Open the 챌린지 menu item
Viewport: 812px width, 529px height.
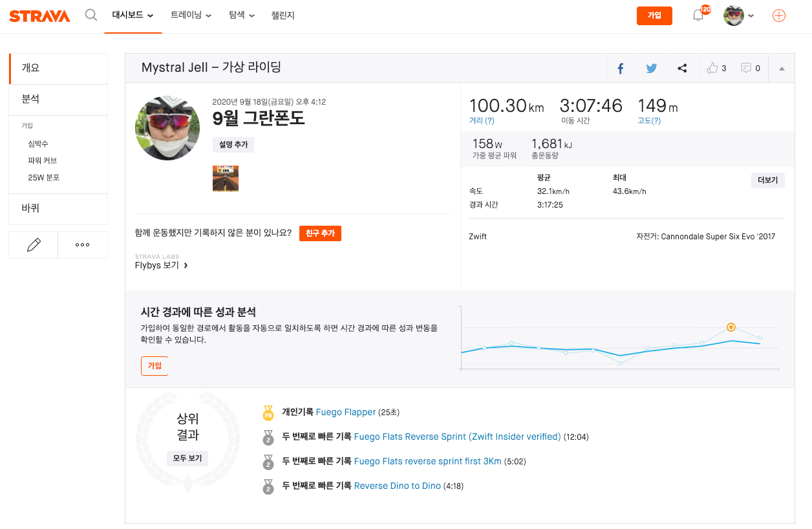coord(283,16)
